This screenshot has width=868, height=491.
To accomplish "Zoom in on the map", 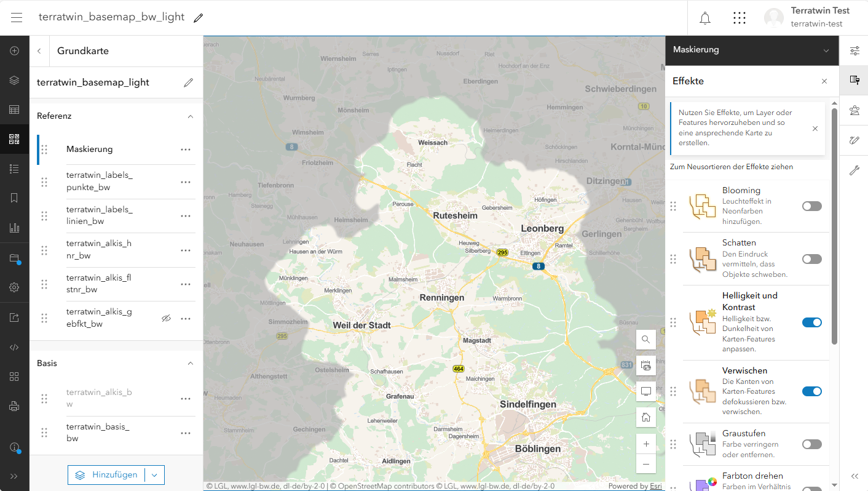I will [x=645, y=444].
